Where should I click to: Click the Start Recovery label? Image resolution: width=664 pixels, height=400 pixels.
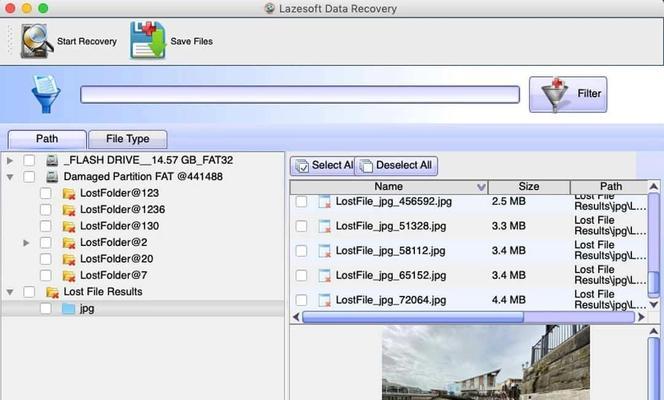(x=87, y=41)
